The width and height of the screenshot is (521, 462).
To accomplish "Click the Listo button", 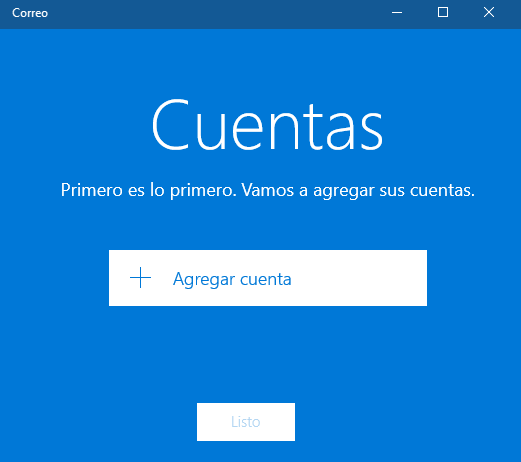I will (x=246, y=422).
